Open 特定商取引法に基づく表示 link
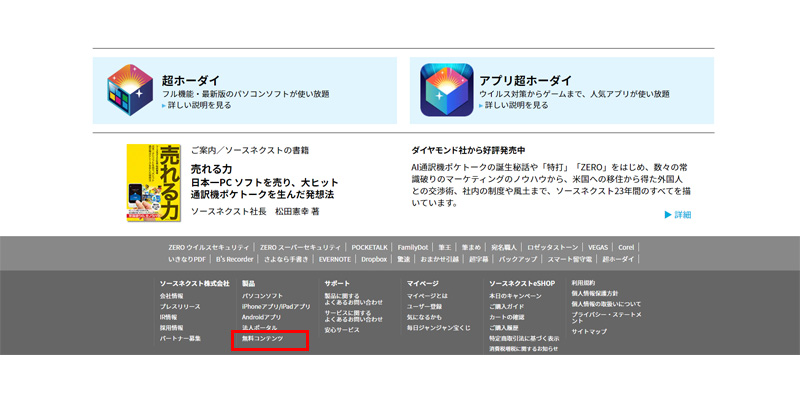 tap(524, 338)
